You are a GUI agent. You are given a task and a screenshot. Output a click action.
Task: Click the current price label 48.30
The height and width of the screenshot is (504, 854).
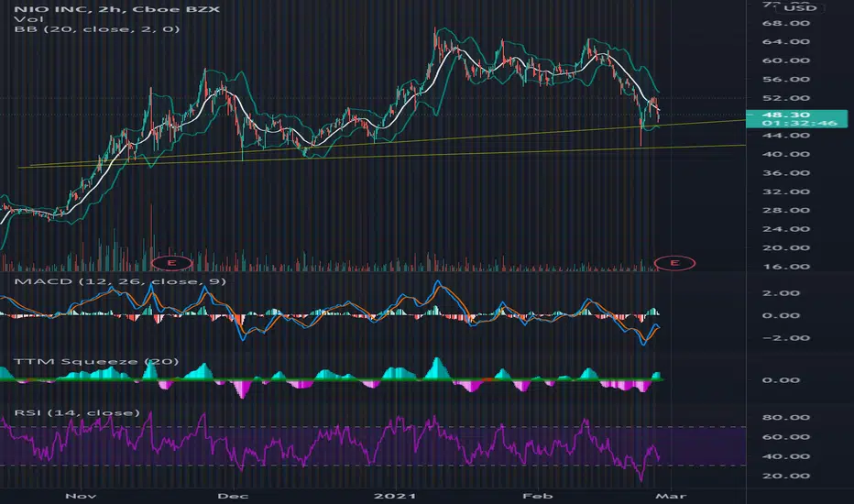pyautogui.click(x=796, y=119)
